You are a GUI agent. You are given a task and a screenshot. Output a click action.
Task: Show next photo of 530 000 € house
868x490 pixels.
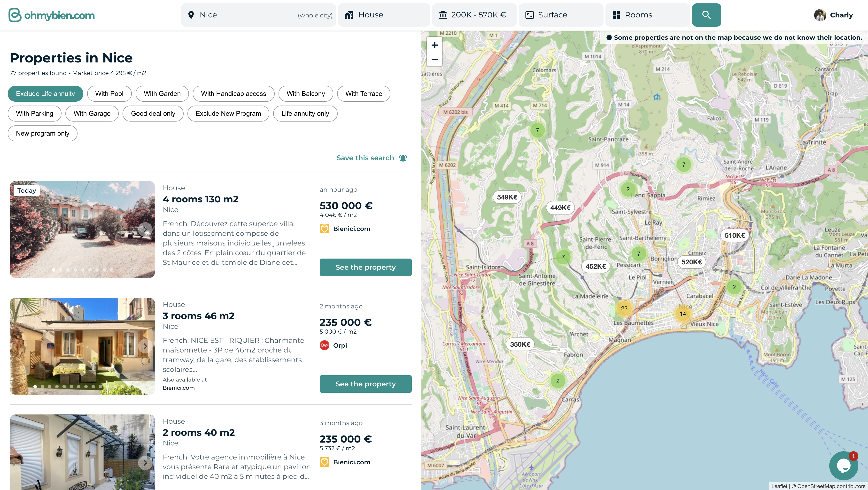click(145, 229)
